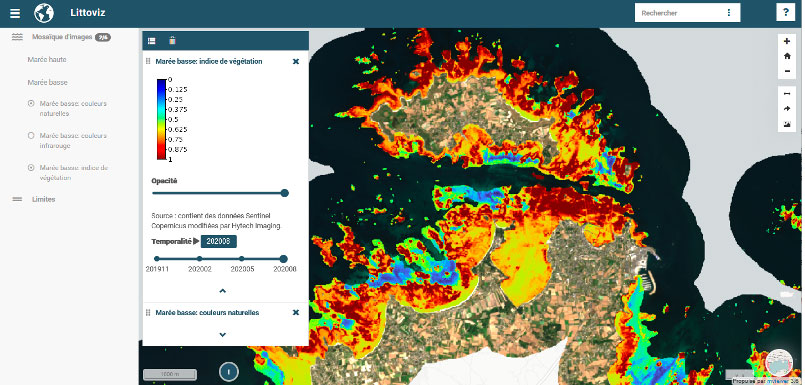The height and width of the screenshot is (385, 805).
Task: Click the 2/6 layer count badge
Action: coord(103,37)
